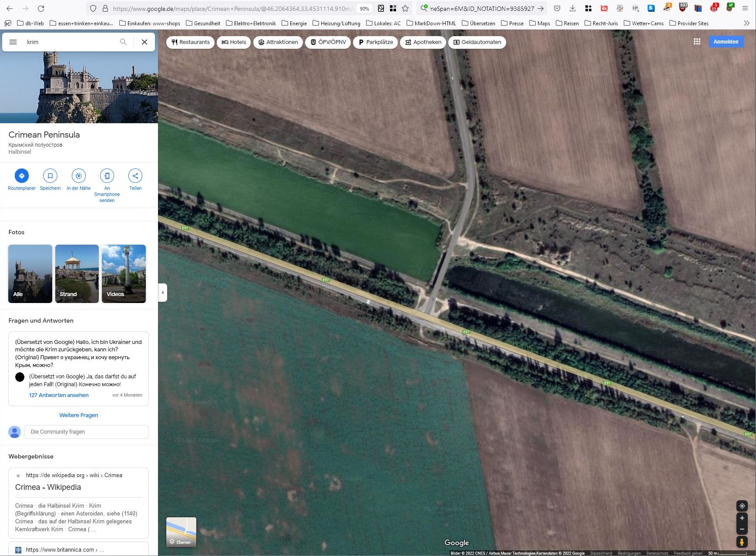Open the MarkDown-HTML bookmark folder
Viewport: 756px width, 556px height.
(x=431, y=23)
